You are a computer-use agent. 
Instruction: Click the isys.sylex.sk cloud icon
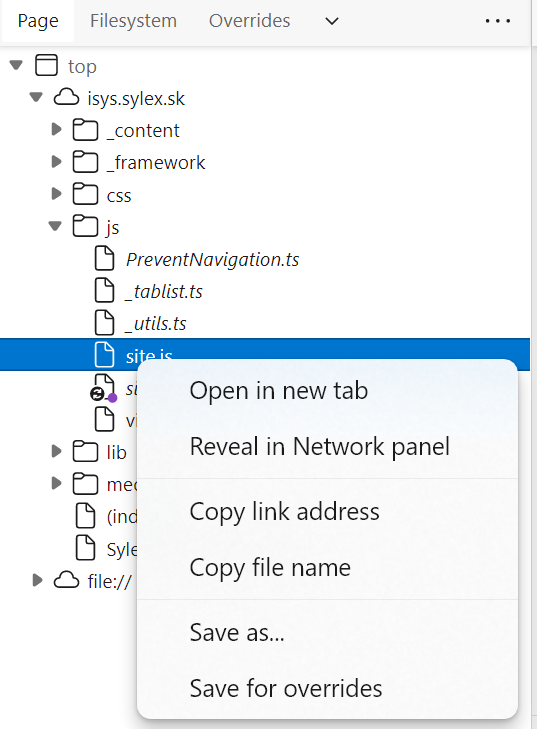(66, 98)
